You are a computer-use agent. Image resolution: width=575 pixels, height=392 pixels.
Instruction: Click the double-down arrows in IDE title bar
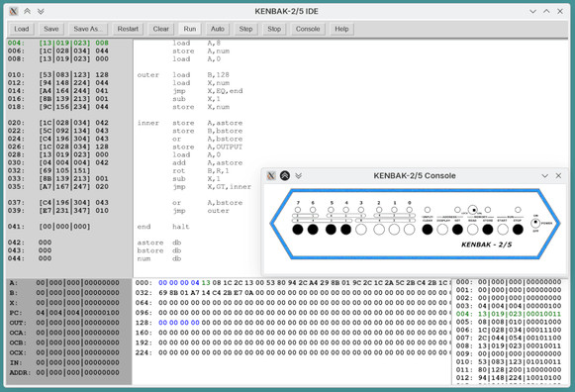pos(41,11)
